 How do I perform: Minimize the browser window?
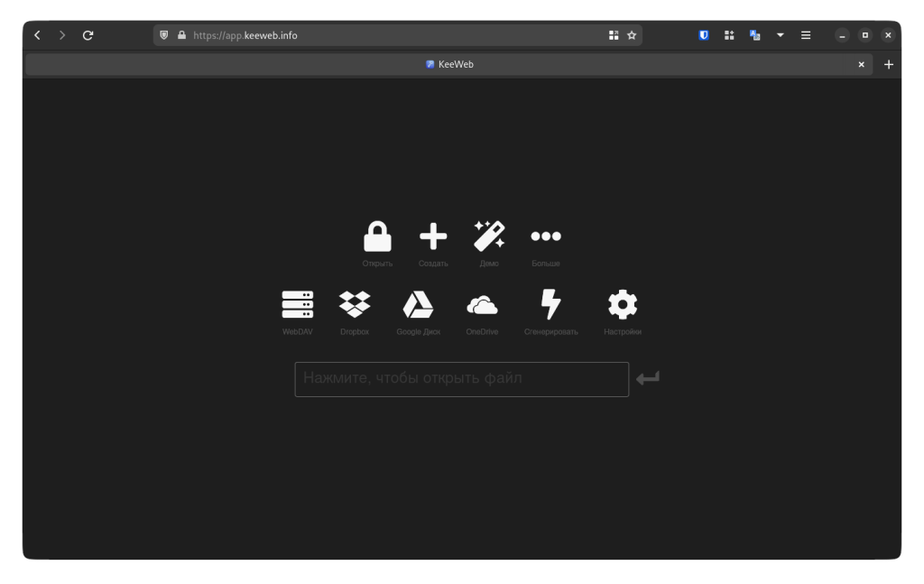pos(842,35)
